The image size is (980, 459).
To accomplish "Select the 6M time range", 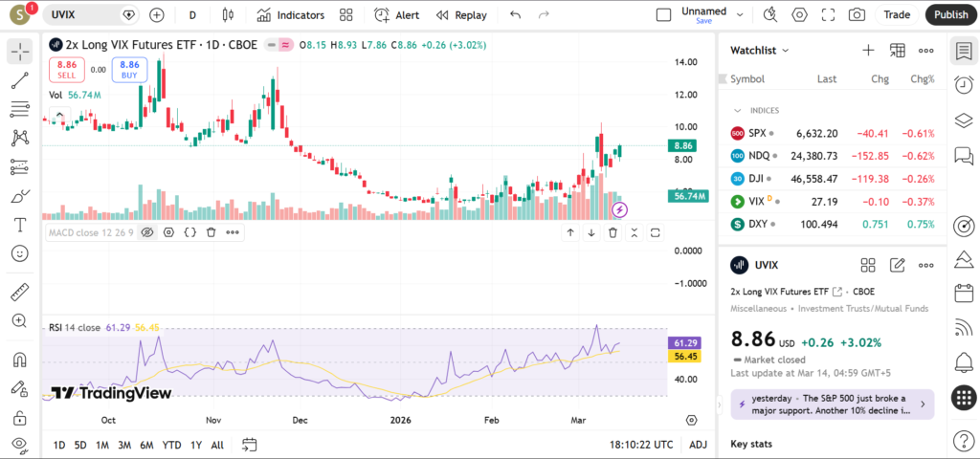I will point(146,445).
